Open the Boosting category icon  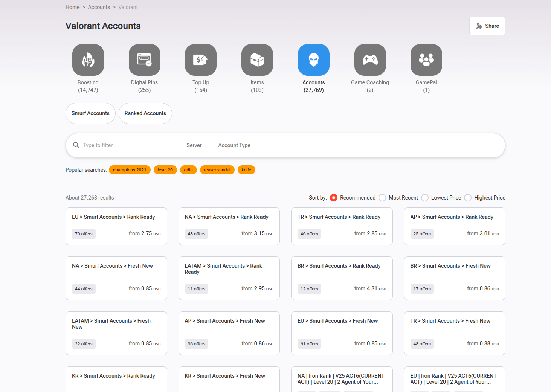click(x=88, y=59)
